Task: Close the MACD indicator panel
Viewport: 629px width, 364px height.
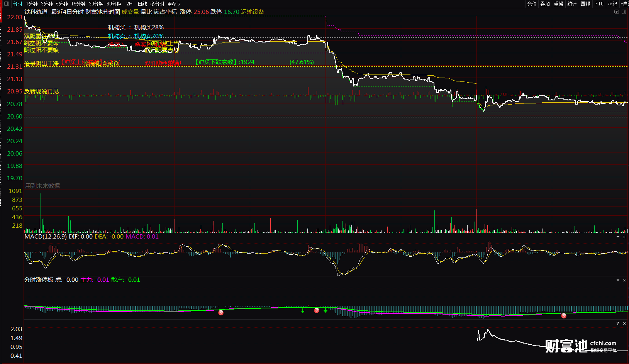Action: (x=624, y=237)
